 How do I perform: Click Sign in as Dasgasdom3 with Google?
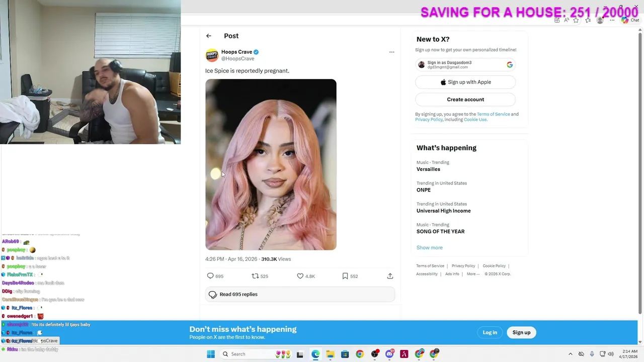(x=465, y=64)
